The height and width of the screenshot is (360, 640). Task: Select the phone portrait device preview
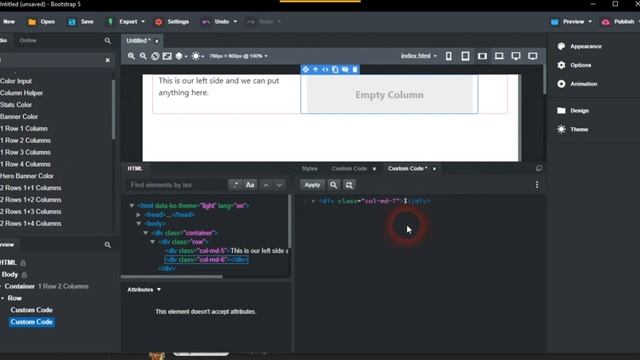[449, 56]
